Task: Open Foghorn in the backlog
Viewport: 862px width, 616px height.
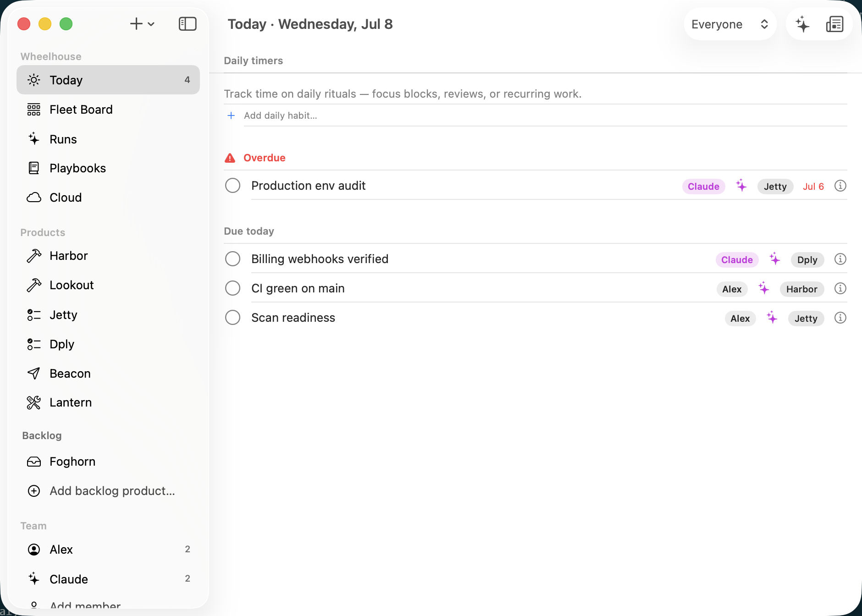Action: click(x=108, y=462)
